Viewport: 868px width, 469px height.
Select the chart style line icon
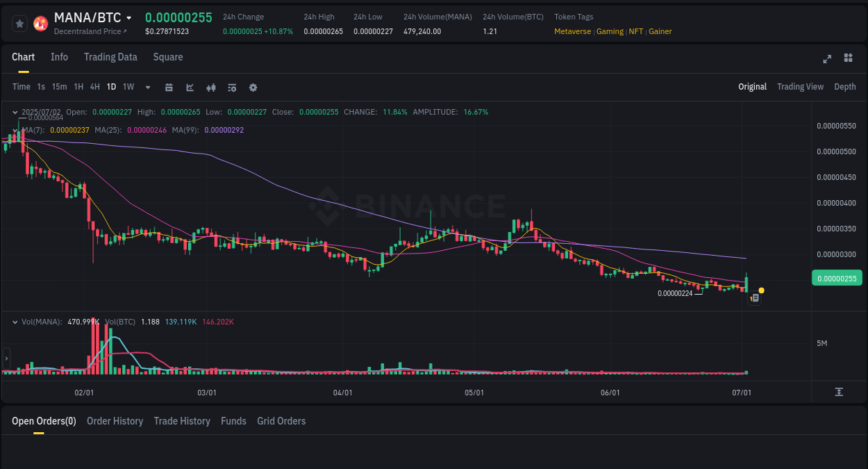(x=189, y=87)
